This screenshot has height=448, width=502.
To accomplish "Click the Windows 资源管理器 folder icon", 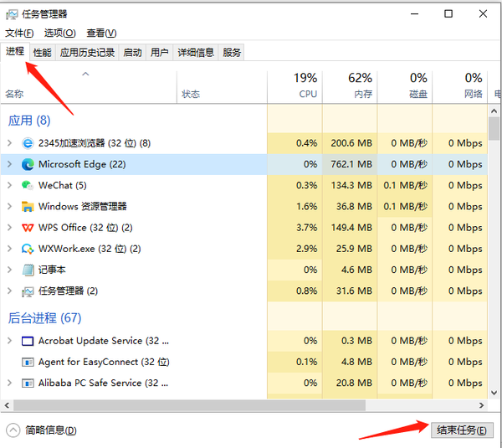I will (x=28, y=206).
